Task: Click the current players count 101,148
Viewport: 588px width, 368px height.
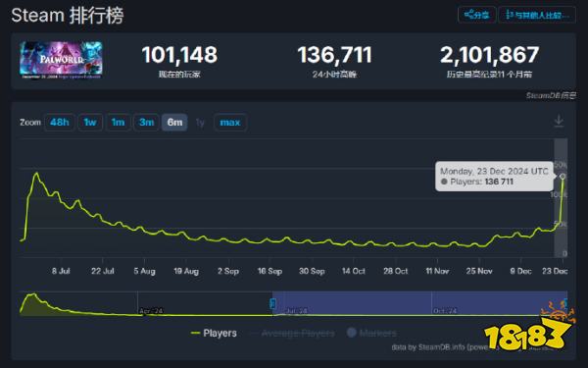Action: pyautogui.click(x=179, y=55)
